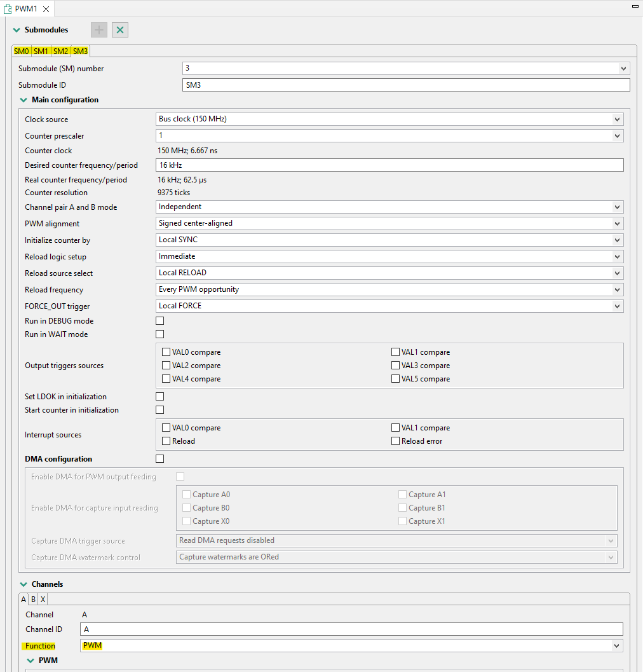
Task: Edit Desired counter frequency/period field
Action: tap(389, 165)
